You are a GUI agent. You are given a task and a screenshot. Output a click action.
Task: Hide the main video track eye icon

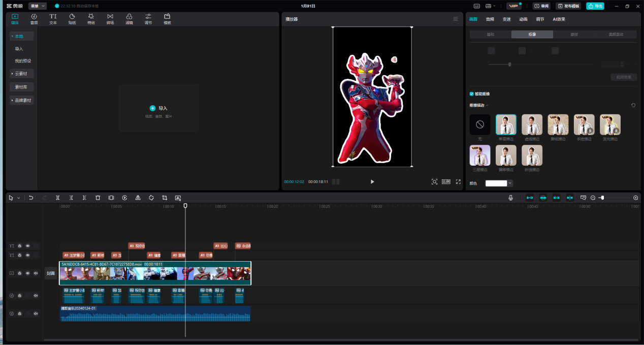[x=27, y=273]
